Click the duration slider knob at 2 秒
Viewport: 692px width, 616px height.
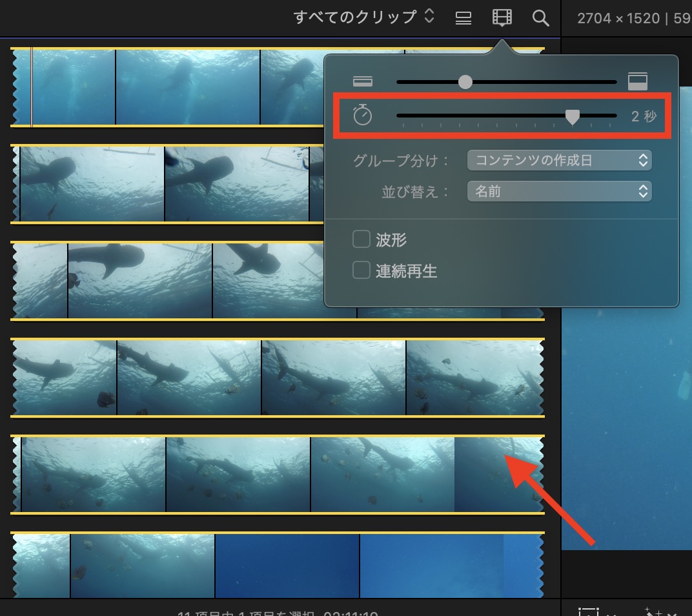point(573,117)
